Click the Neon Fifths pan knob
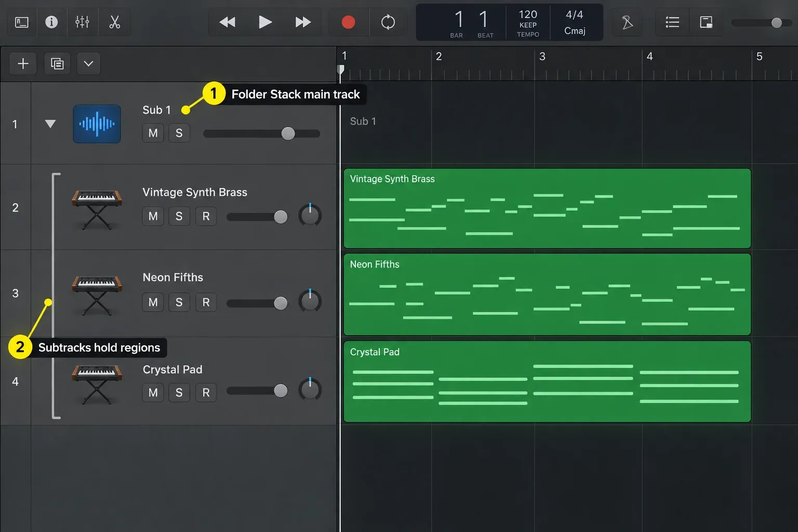 click(x=310, y=301)
